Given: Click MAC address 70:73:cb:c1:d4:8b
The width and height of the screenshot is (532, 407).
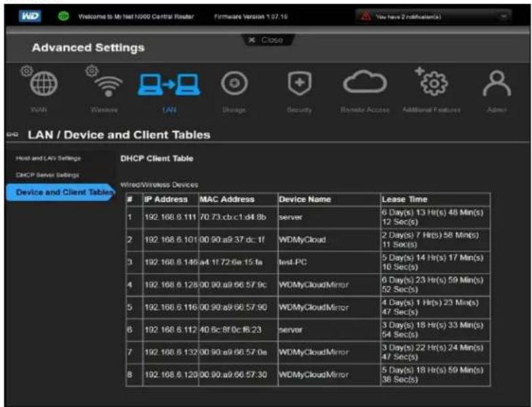Looking at the screenshot, I should click(x=233, y=217).
